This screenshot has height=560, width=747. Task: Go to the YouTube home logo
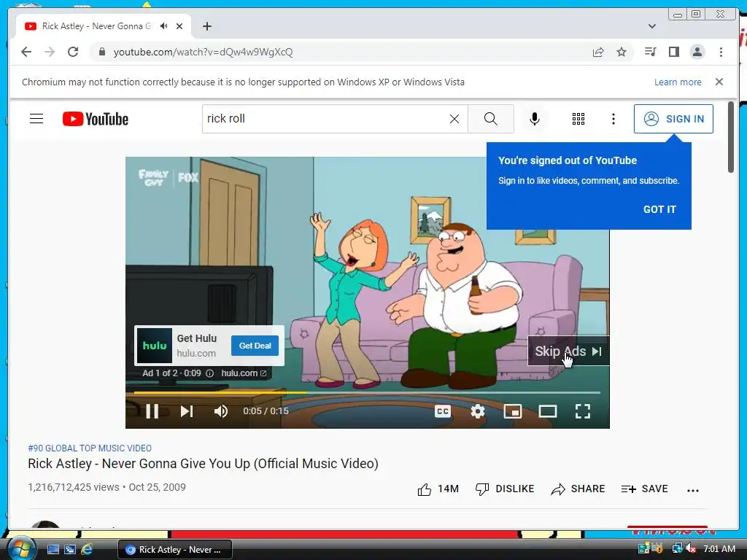click(x=96, y=119)
